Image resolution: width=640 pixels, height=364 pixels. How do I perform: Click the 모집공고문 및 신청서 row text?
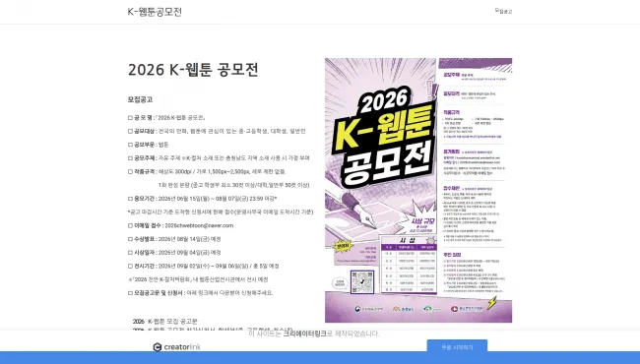click(200, 292)
